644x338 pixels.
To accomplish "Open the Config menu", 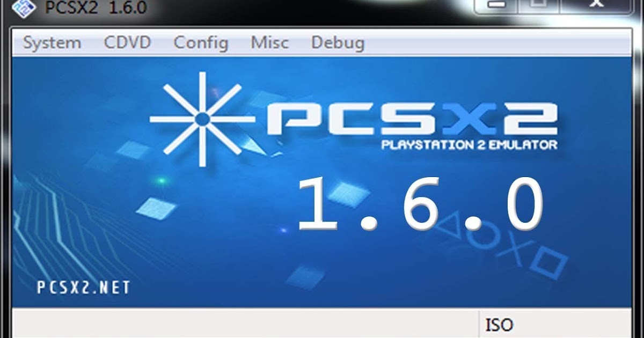I will (x=201, y=43).
